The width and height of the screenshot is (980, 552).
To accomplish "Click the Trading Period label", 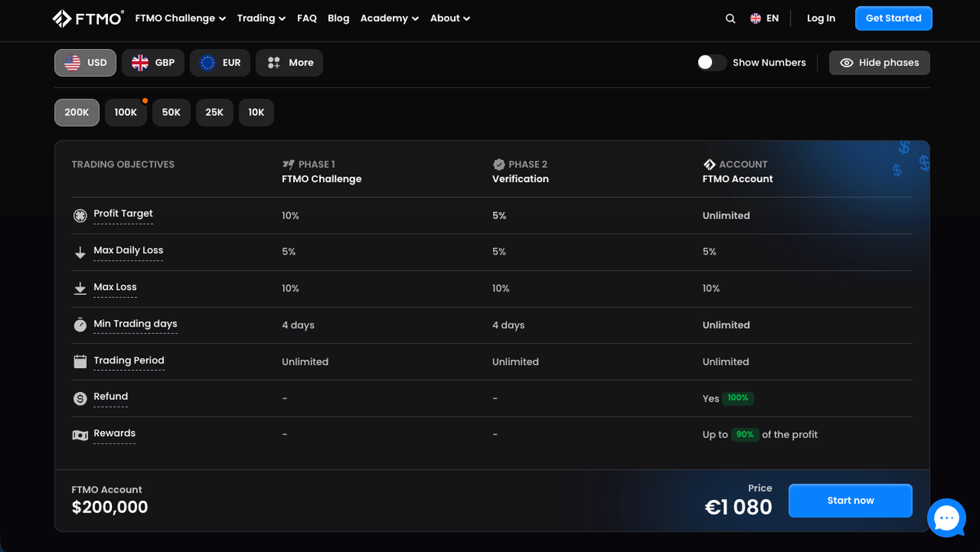I will click(129, 360).
